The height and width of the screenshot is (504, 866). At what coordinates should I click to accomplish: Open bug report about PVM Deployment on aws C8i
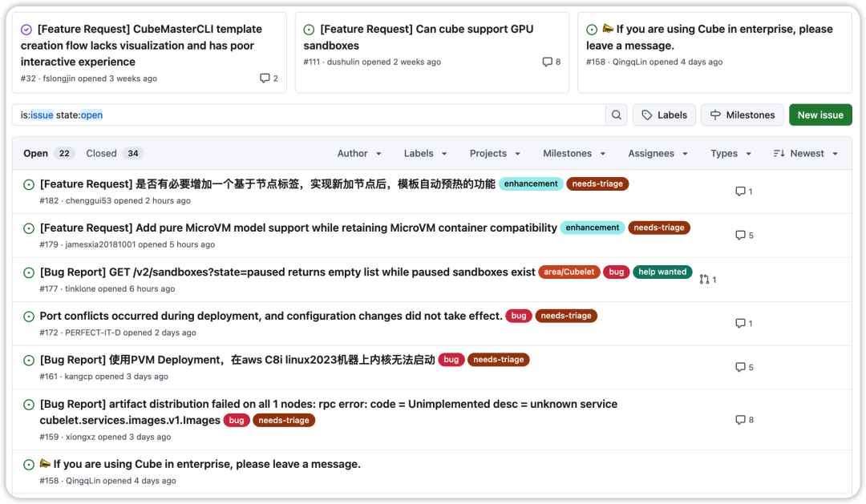[237, 360]
